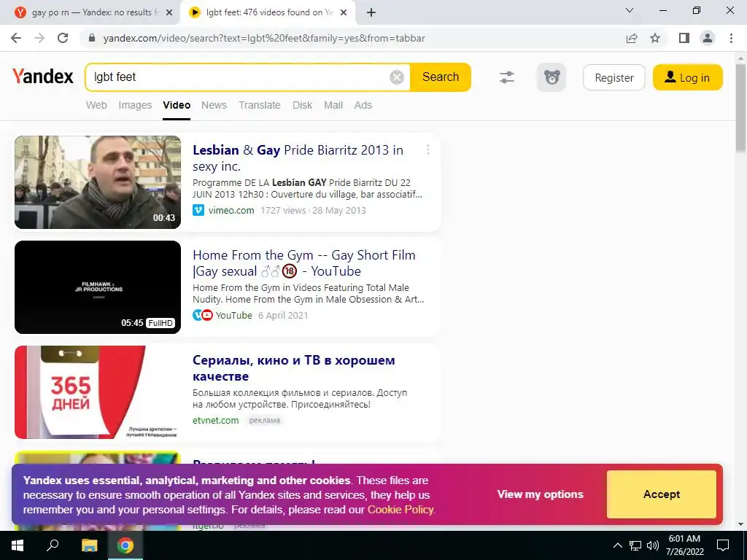Go back with the browser back arrow

(16, 38)
